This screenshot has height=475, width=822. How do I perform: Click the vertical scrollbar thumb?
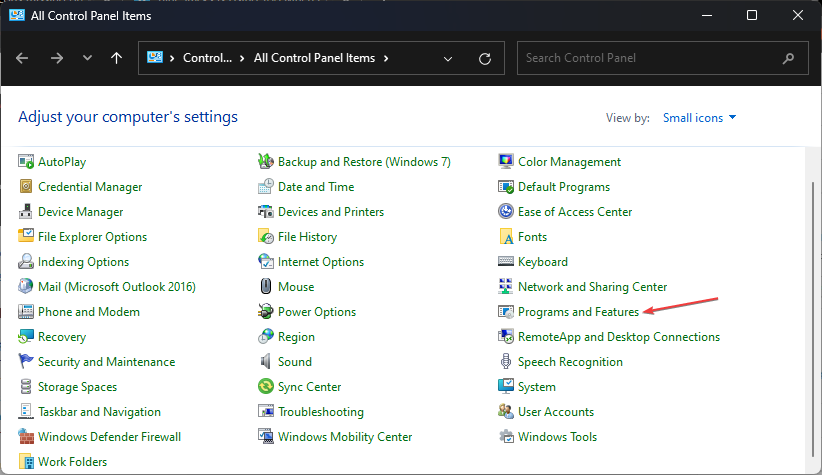tap(813, 319)
